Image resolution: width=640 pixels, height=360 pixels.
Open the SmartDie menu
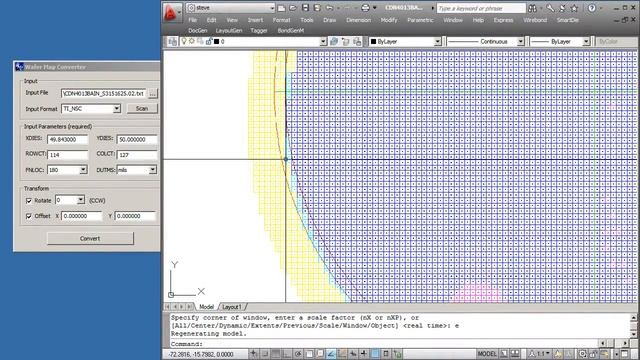pyautogui.click(x=567, y=20)
